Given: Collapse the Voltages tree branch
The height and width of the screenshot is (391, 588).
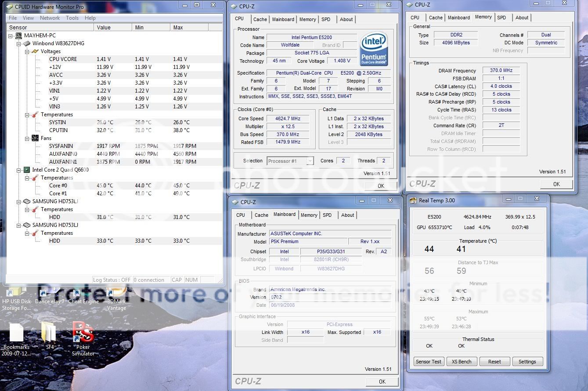Looking at the screenshot, I should click(x=27, y=51).
